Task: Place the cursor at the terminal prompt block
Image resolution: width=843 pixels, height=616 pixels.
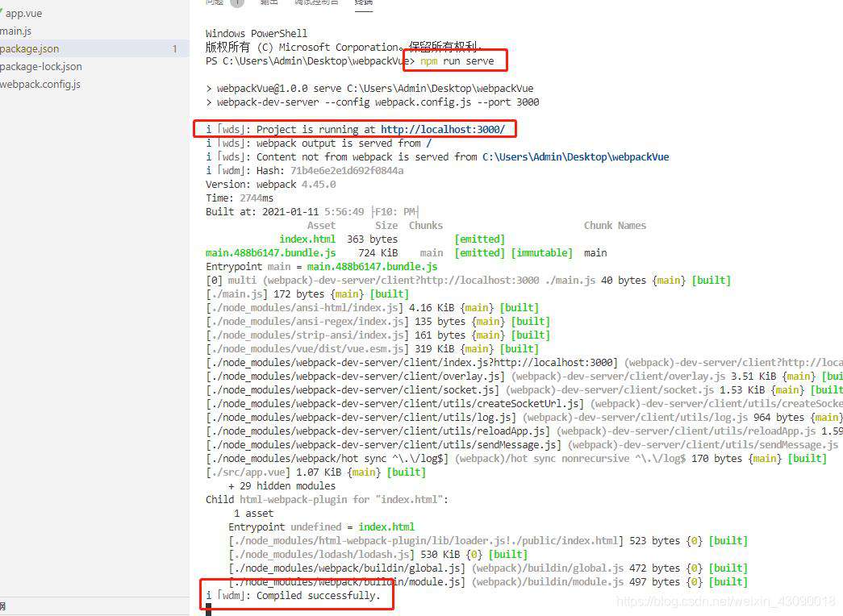Action: point(209,610)
